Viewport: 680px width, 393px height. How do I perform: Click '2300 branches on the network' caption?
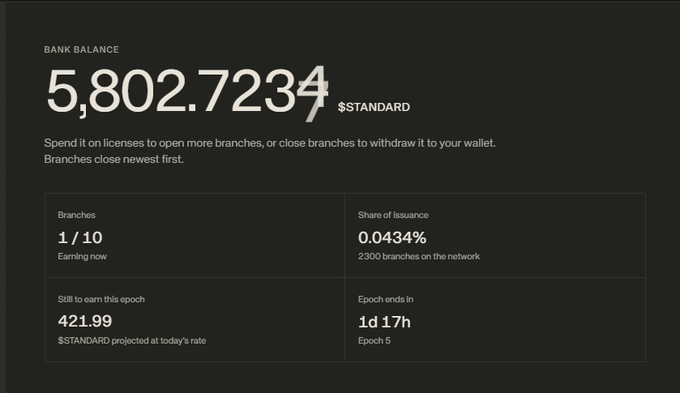click(x=419, y=256)
